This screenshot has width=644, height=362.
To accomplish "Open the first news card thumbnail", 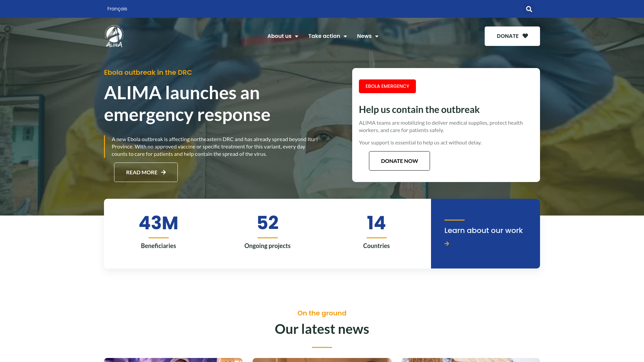I will [x=173, y=360].
